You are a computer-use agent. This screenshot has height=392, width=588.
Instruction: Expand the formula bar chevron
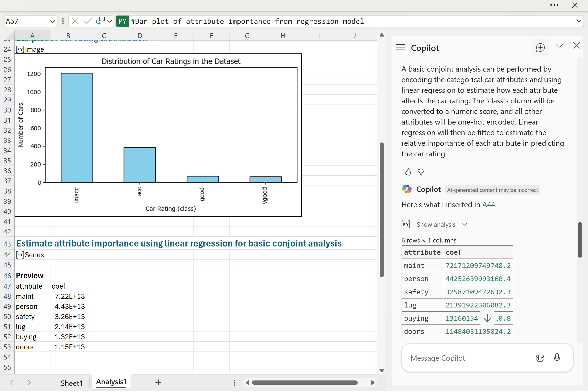(579, 21)
